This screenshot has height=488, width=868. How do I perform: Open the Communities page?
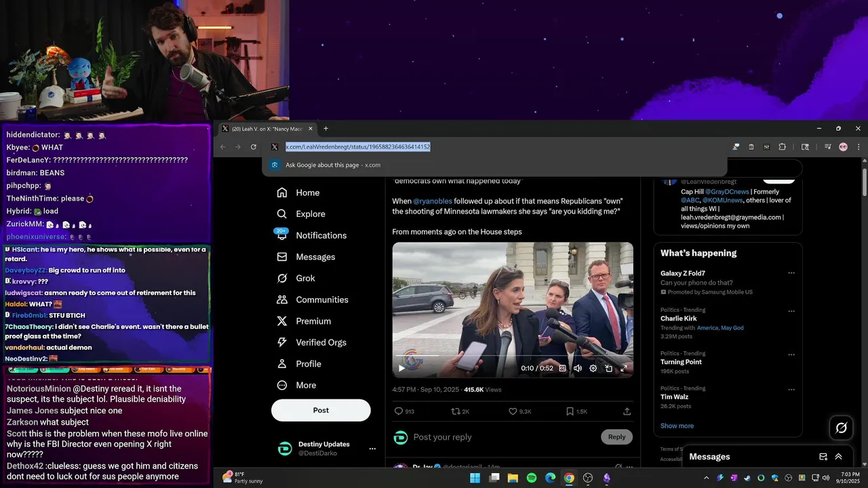point(313,300)
